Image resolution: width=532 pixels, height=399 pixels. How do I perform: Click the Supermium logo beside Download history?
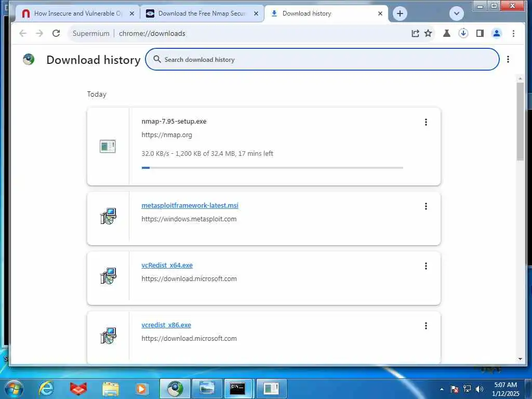pos(29,59)
